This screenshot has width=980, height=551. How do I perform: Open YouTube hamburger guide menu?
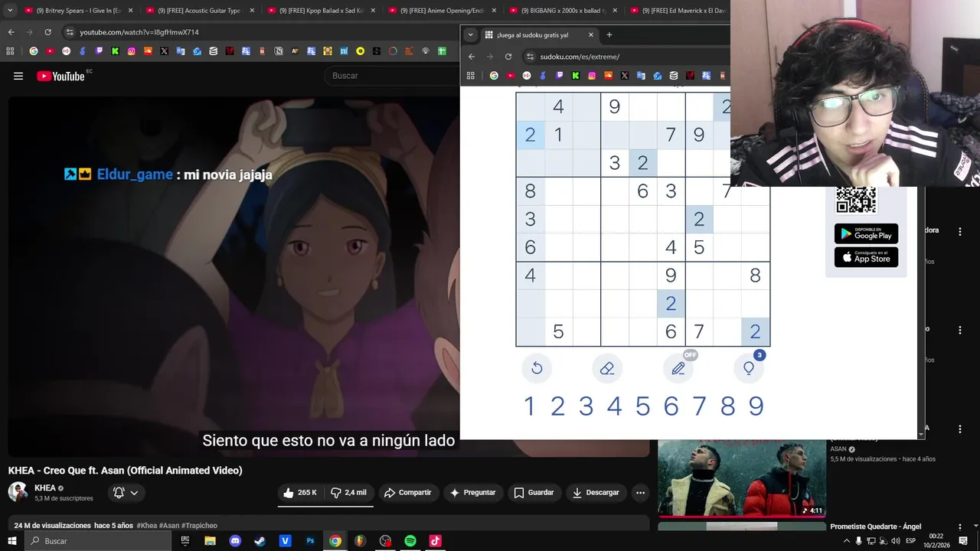pos(18,76)
